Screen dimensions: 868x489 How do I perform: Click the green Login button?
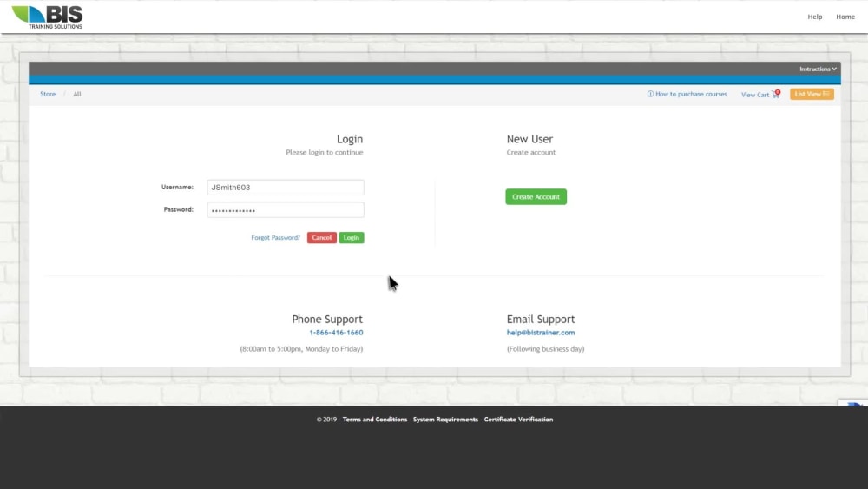352,238
